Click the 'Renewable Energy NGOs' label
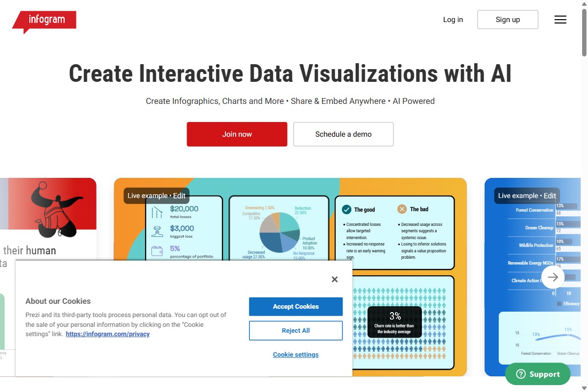Screen dimensions: 588x392 pyautogui.click(x=531, y=263)
